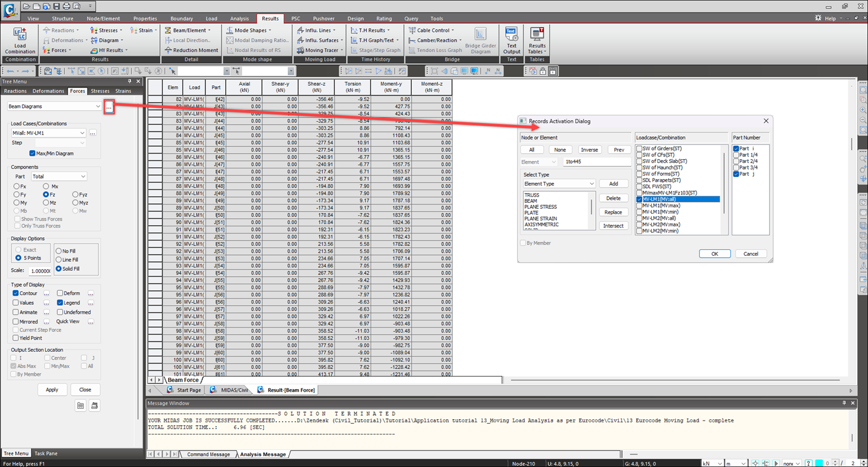Open the MVall: MV-LM1 load case dropdown
This screenshot has height=467, width=868.
point(49,133)
